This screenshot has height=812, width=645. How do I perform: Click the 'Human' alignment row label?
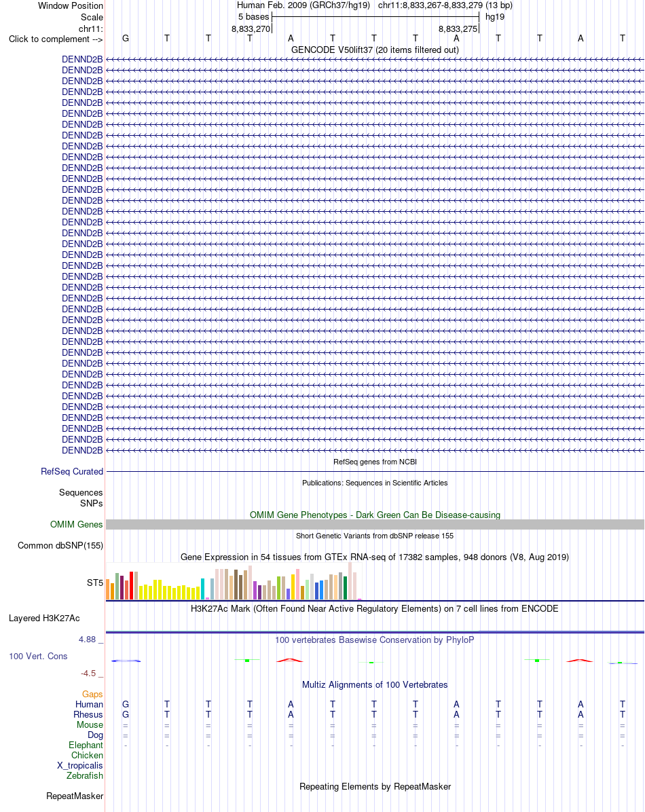pyautogui.click(x=89, y=704)
